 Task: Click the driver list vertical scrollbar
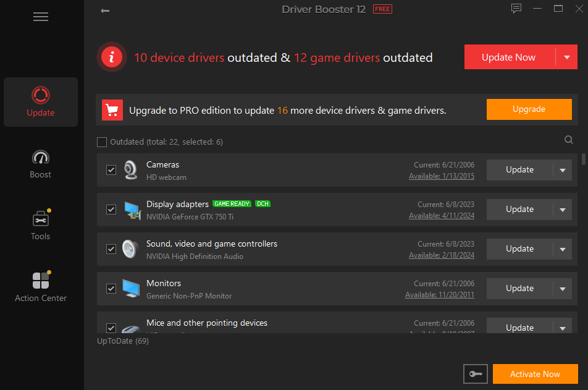click(x=584, y=158)
